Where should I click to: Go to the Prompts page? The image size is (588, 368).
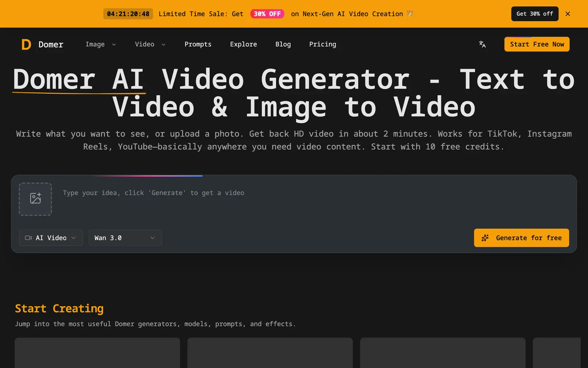click(x=198, y=44)
